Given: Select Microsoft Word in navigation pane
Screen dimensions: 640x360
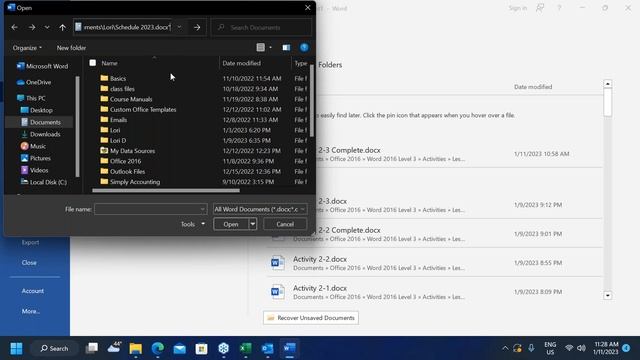Looking at the screenshot, I should 42,66.
